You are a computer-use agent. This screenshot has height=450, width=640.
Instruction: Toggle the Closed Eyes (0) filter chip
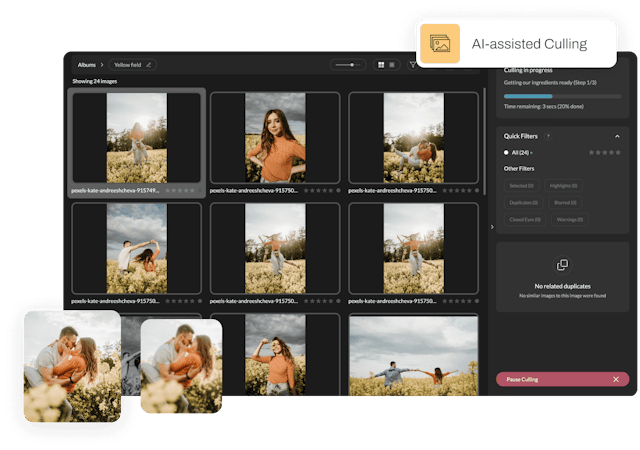[x=525, y=220]
